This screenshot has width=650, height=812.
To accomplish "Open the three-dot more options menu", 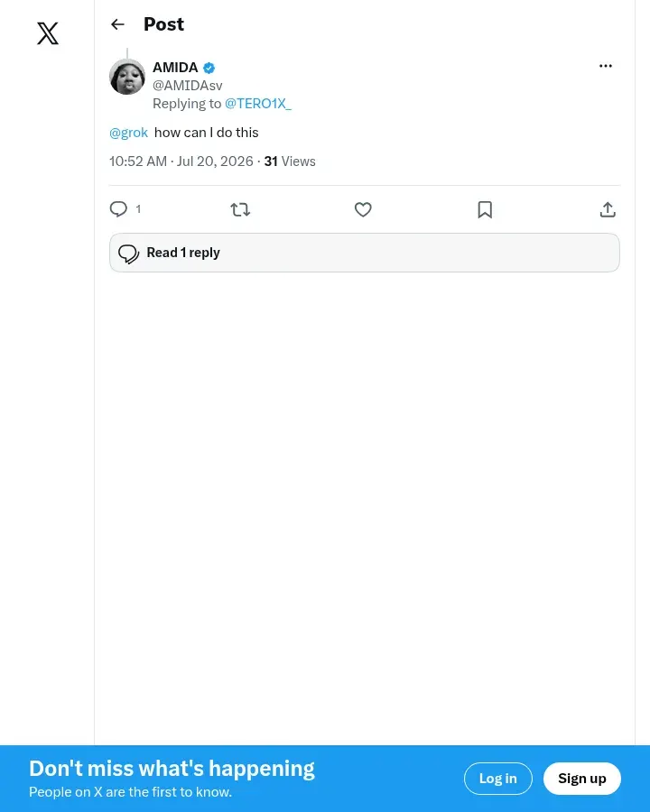I will pos(606,66).
